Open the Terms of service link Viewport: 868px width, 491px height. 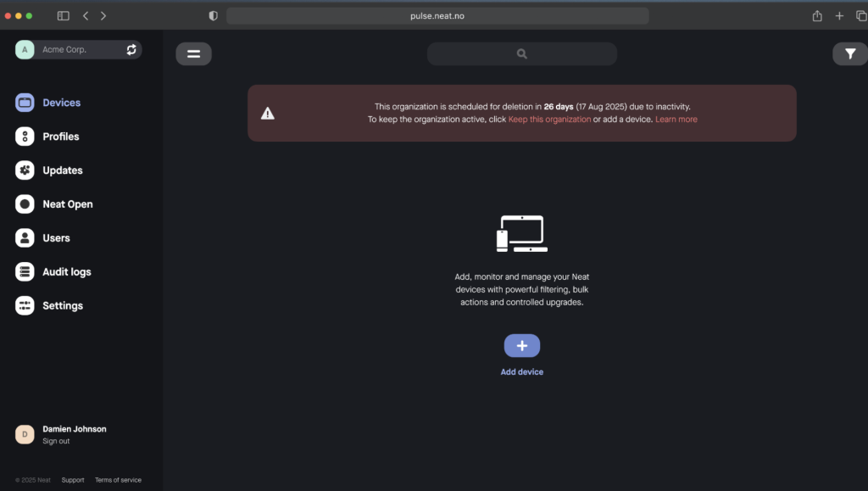tap(118, 480)
